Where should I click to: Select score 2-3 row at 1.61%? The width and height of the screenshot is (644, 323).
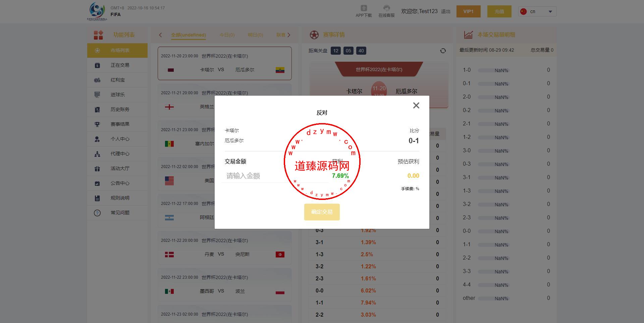click(x=377, y=278)
